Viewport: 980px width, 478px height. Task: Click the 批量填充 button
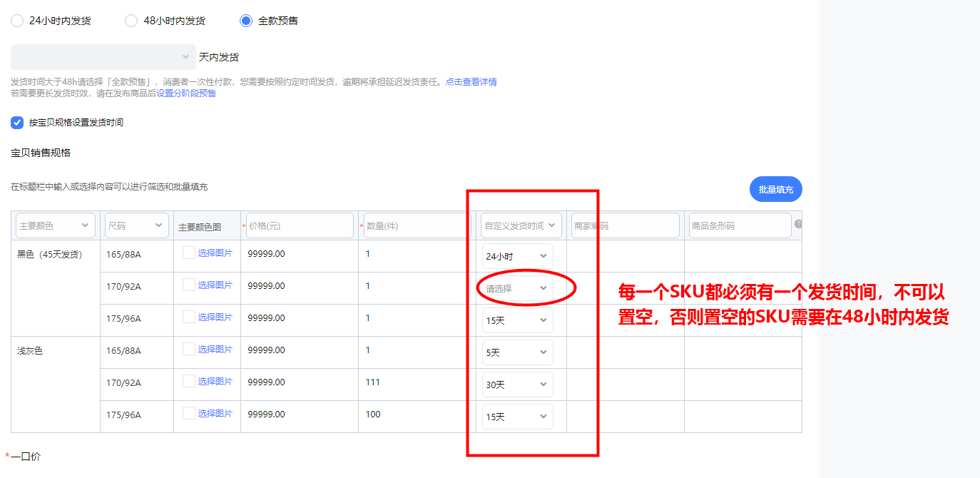[x=776, y=190]
